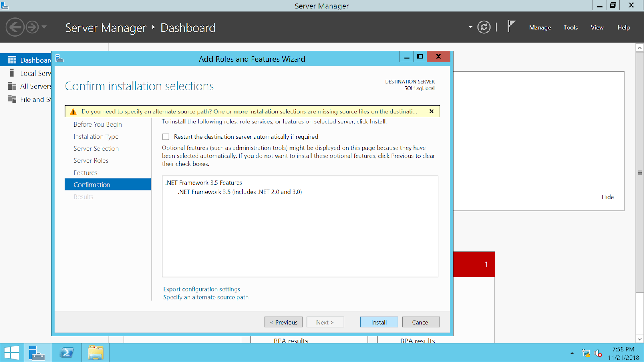
Task: Open File Explorer from the taskbar
Action: click(x=95, y=352)
